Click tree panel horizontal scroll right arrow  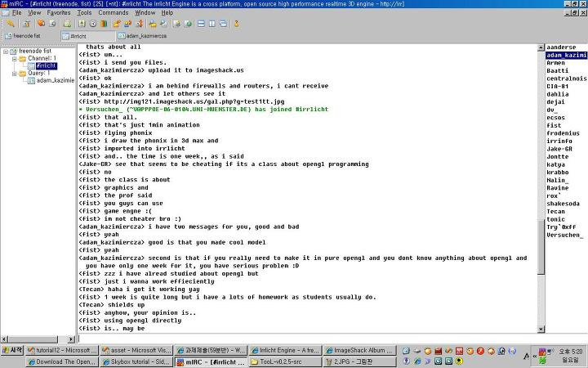click(x=71, y=339)
